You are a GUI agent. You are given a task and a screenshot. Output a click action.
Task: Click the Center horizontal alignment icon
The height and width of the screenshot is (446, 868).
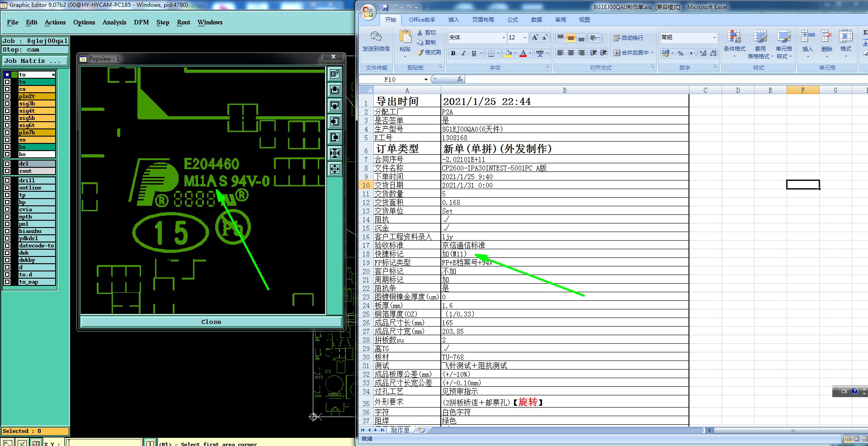(571, 53)
